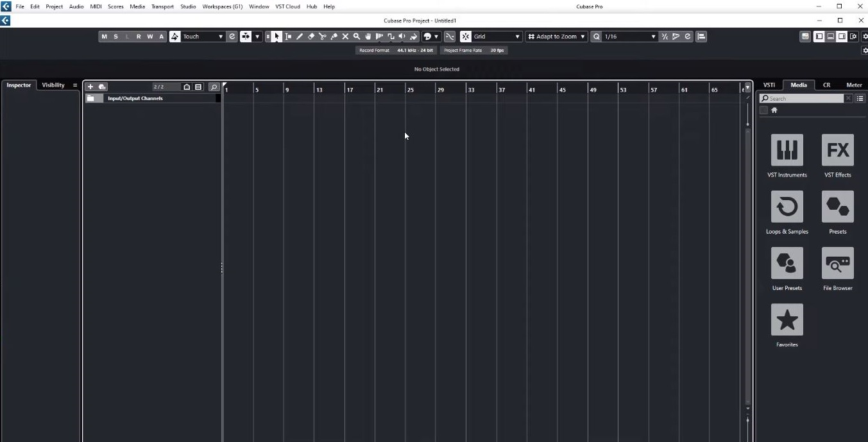The image size is (868, 442).
Task: Open the Touch automation mode dropdown
Action: 203,37
